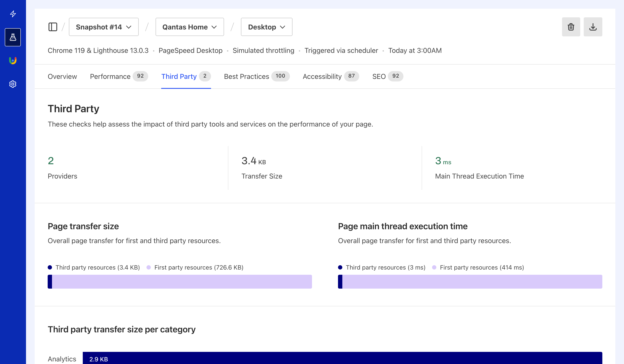Open the Snapshot #14 dropdown
Viewport: 624px width, 364px height.
click(x=104, y=27)
